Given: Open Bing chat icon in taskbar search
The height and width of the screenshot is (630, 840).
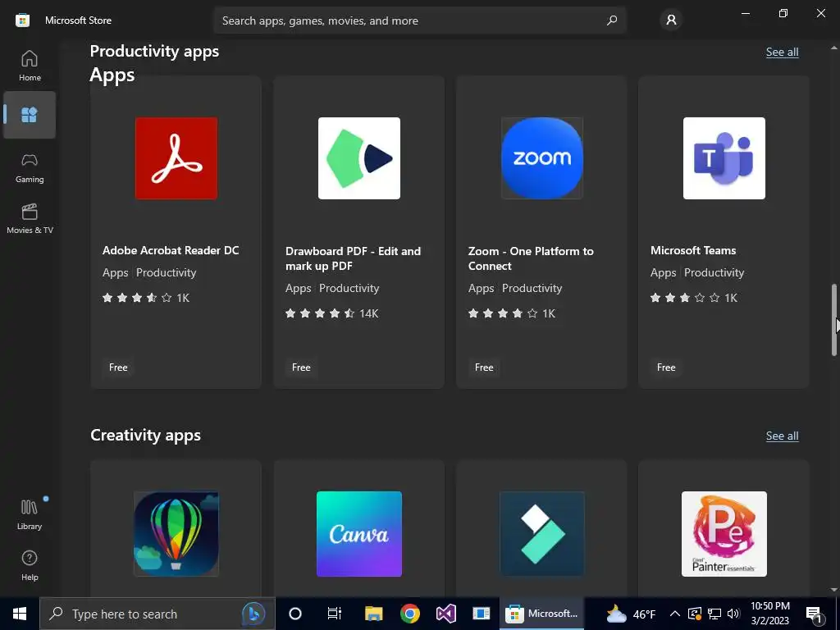Looking at the screenshot, I should 253,614.
